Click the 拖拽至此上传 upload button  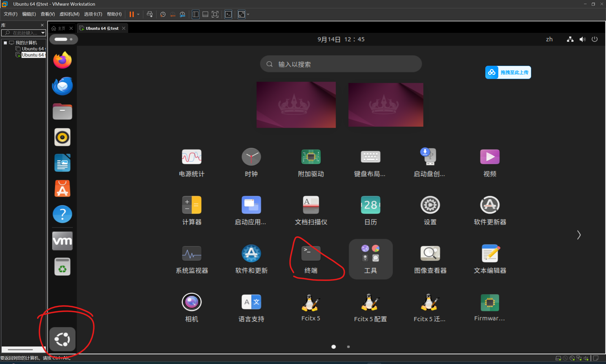[508, 72]
